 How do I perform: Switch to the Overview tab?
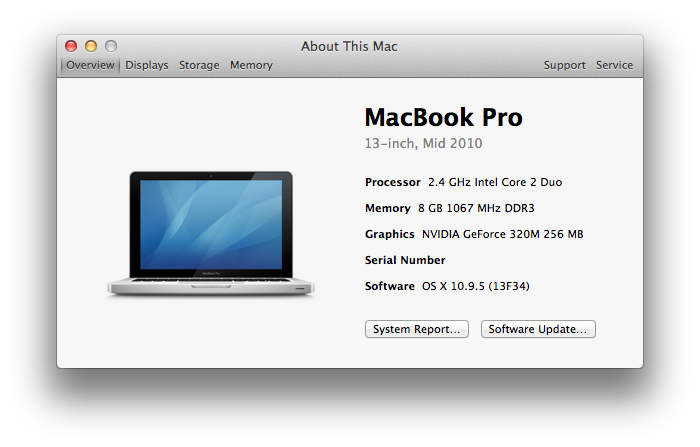pyautogui.click(x=90, y=65)
